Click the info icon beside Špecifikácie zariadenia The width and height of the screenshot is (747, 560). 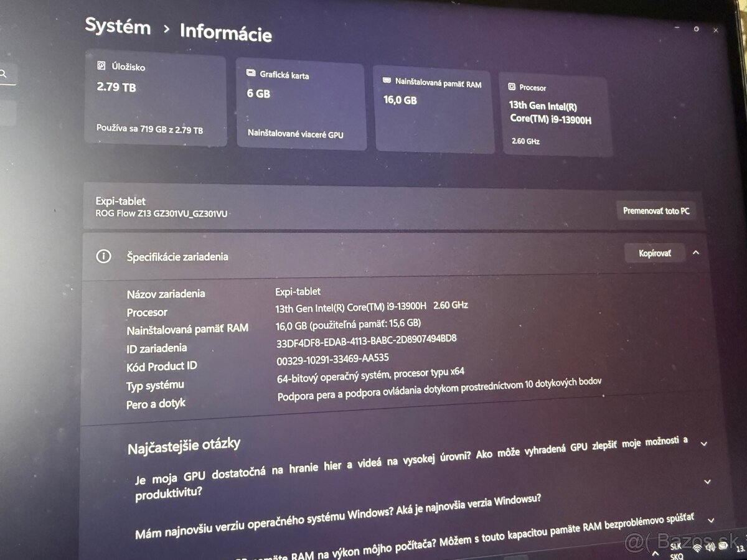[x=104, y=256]
